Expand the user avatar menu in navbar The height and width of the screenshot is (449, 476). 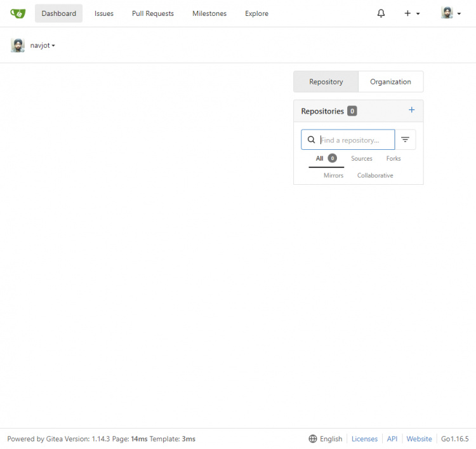tap(451, 13)
